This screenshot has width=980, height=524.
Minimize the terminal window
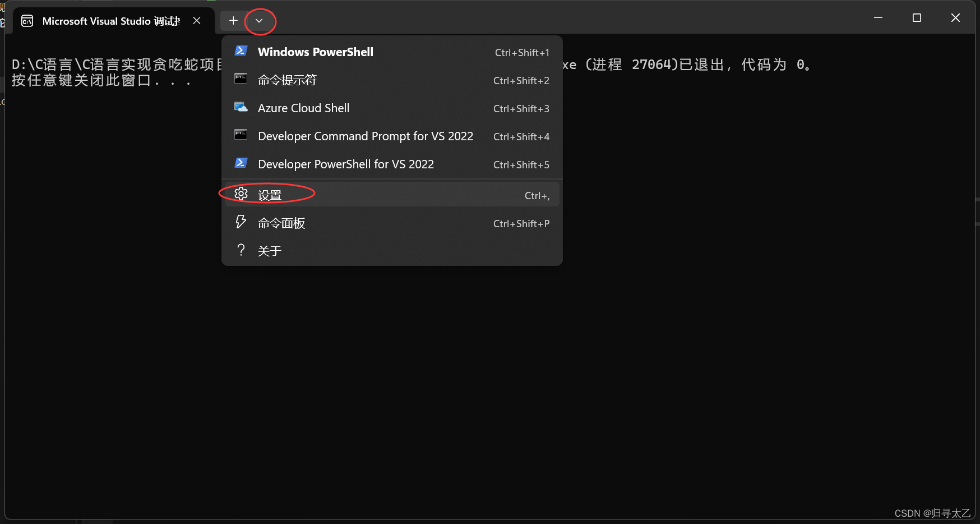click(x=878, y=18)
